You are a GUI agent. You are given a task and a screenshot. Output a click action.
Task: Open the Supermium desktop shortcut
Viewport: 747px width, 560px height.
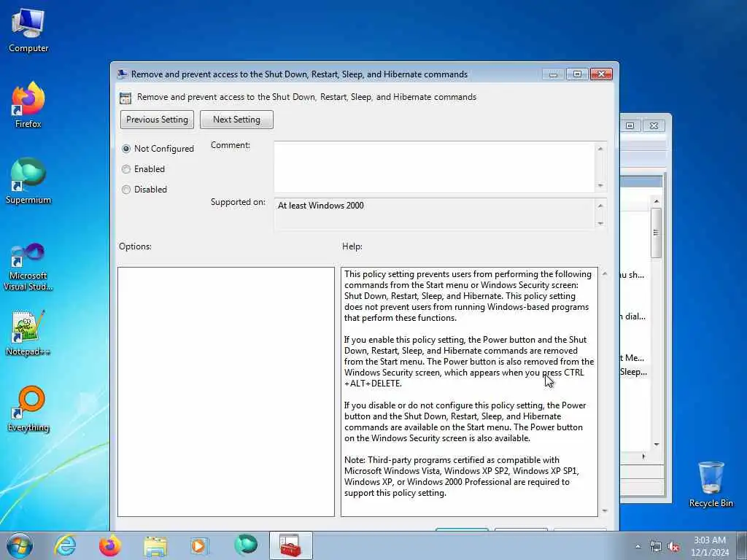[28, 181]
